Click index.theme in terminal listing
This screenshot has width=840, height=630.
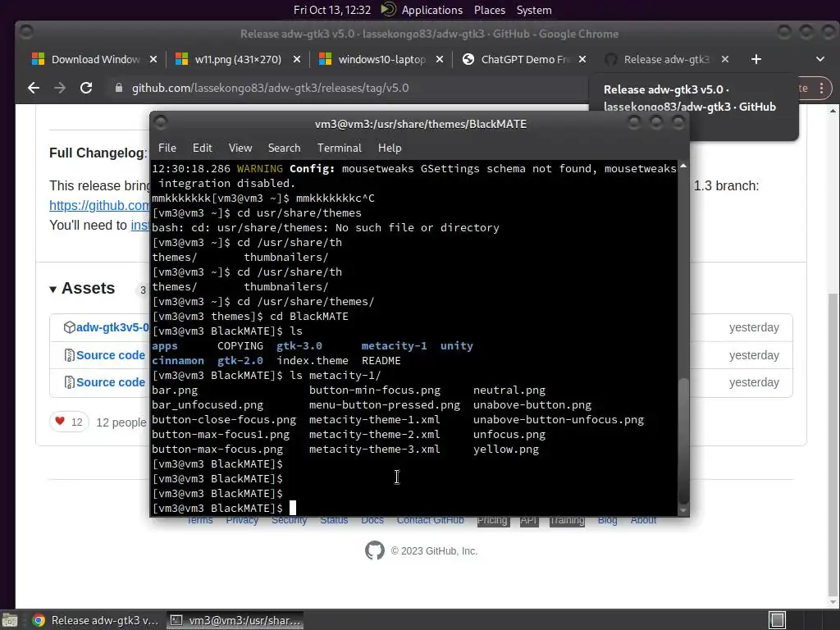(x=313, y=361)
